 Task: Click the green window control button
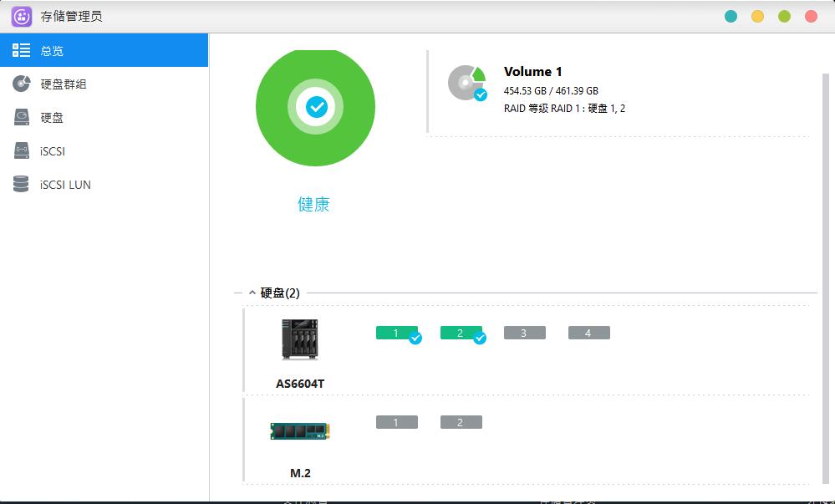click(x=784, y=17)
